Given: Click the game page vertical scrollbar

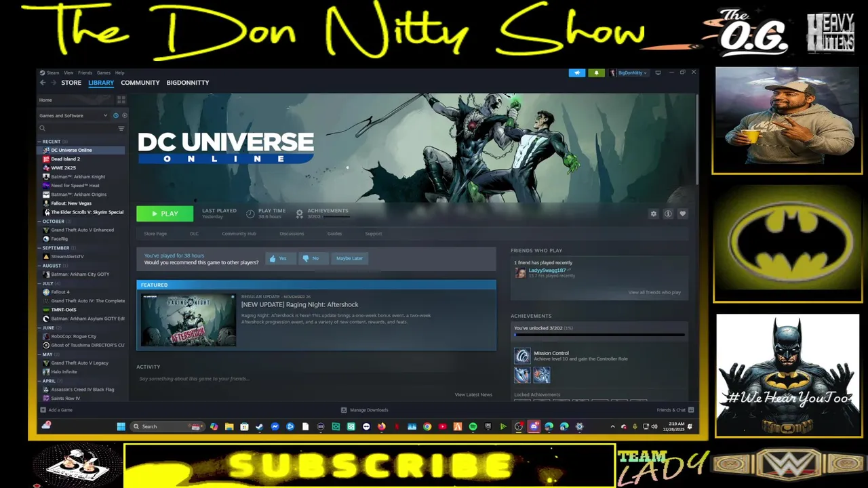Looking at the screenshot, I should tap(696, 139).
